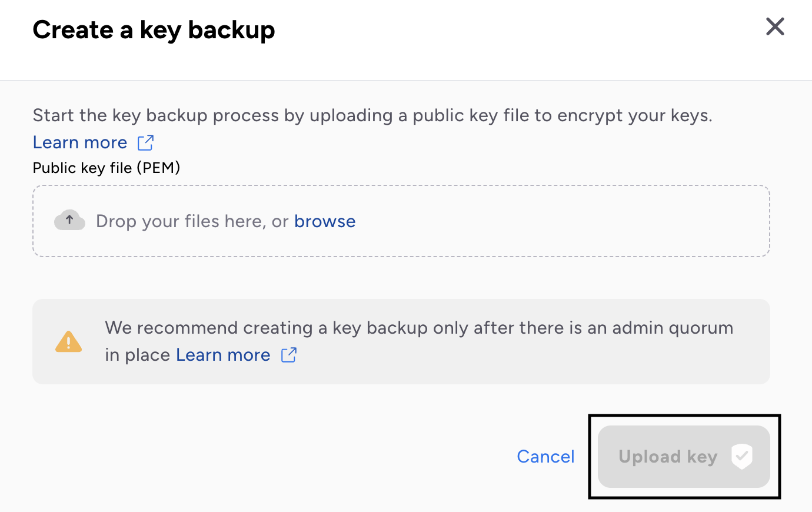Click the word Upload inside the Upload key button

pos(650,457)
